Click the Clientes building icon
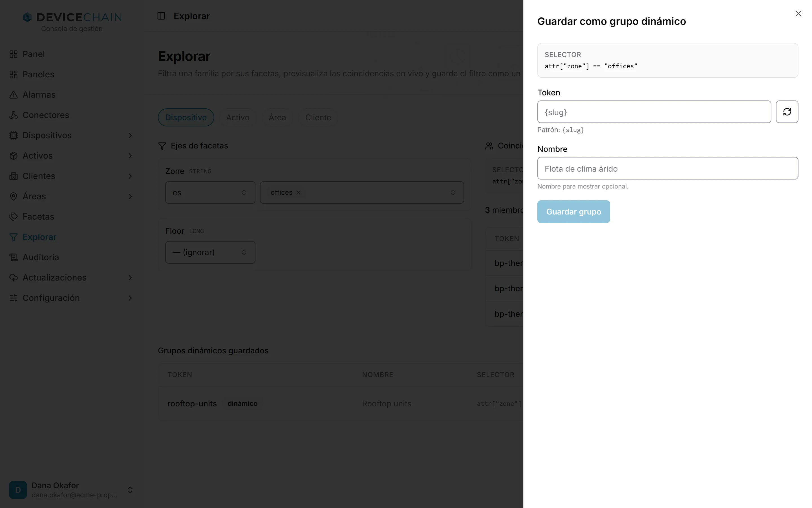The image size is (812, 508). tap(14, 176)
